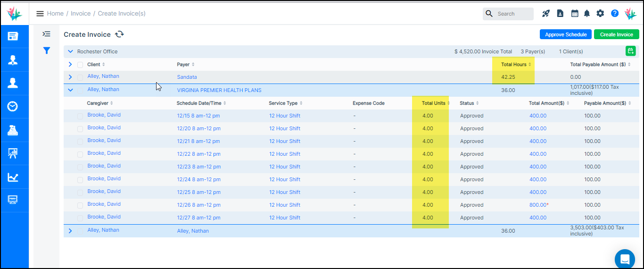
Task: Open the notifications bell
Action: (587, 14)
